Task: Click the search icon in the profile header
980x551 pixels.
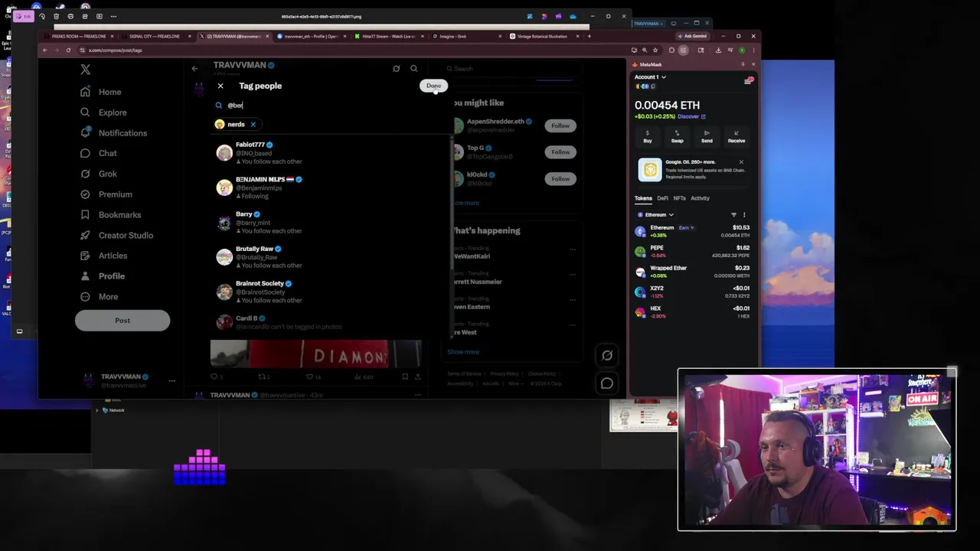Action: tap(414, 69)
